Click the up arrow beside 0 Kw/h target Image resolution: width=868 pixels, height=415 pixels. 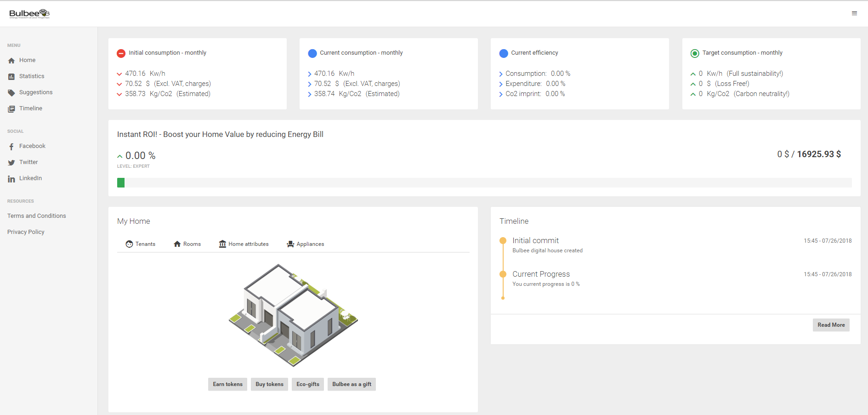click(x=693, y=74)
